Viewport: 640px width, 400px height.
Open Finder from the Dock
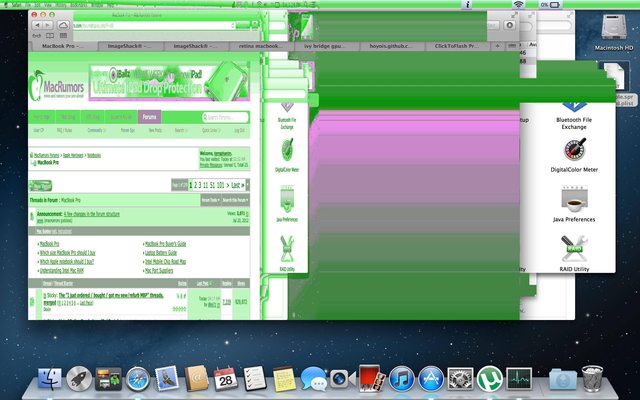50,378
